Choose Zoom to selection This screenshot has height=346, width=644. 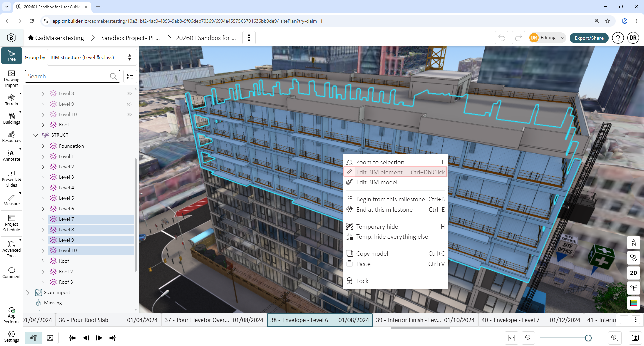coord(395,162)
